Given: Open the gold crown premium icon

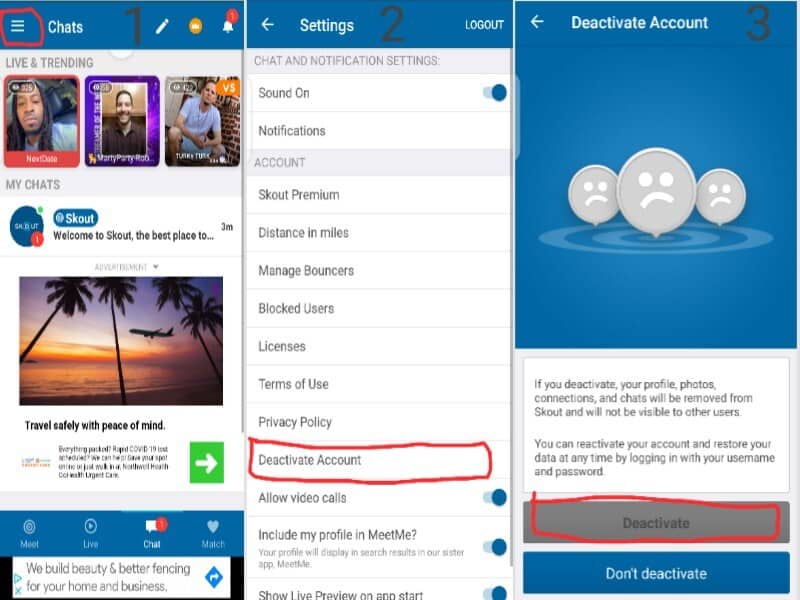Looking at the screenshot, I should (x=195, y=26).
